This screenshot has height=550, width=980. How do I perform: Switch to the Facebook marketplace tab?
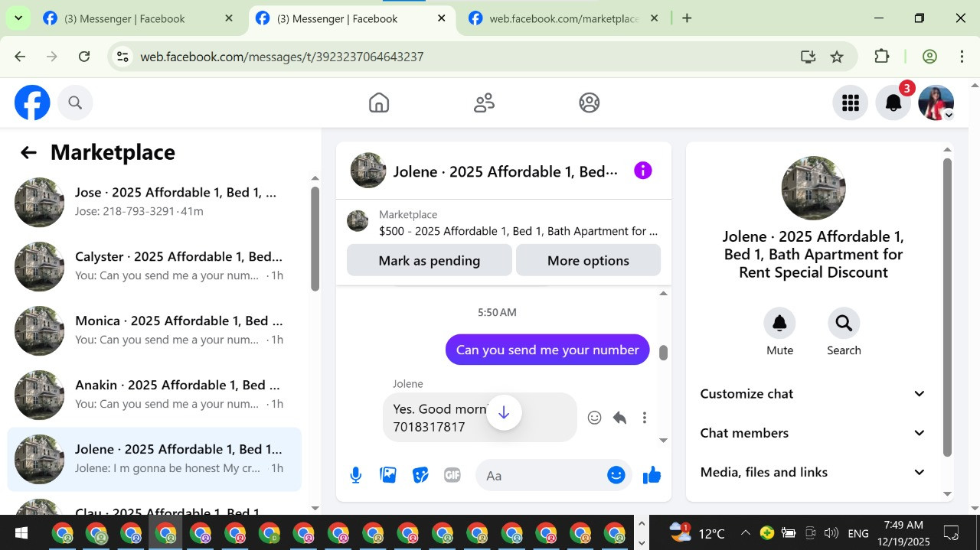point(563,19)
